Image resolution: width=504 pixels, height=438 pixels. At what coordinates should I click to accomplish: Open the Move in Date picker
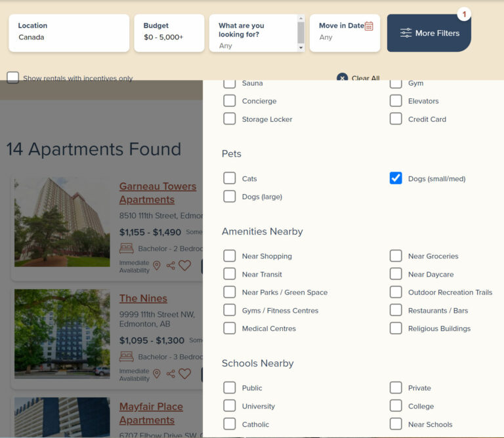click(x=345, y=33)
